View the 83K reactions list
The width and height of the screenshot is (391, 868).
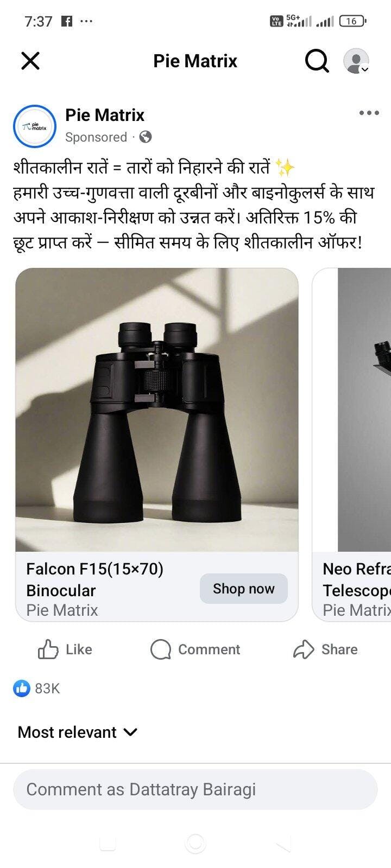point(36,688)
